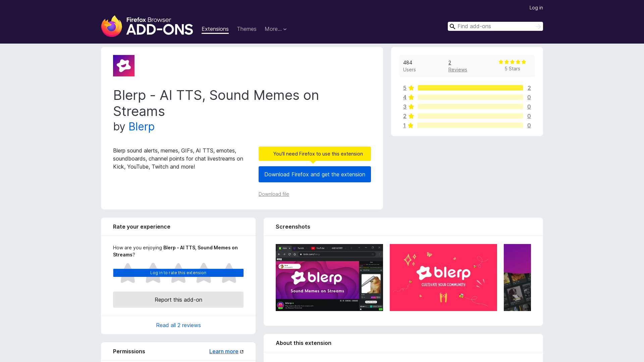
Task: Open the Blerp author link
Action: 142,127
